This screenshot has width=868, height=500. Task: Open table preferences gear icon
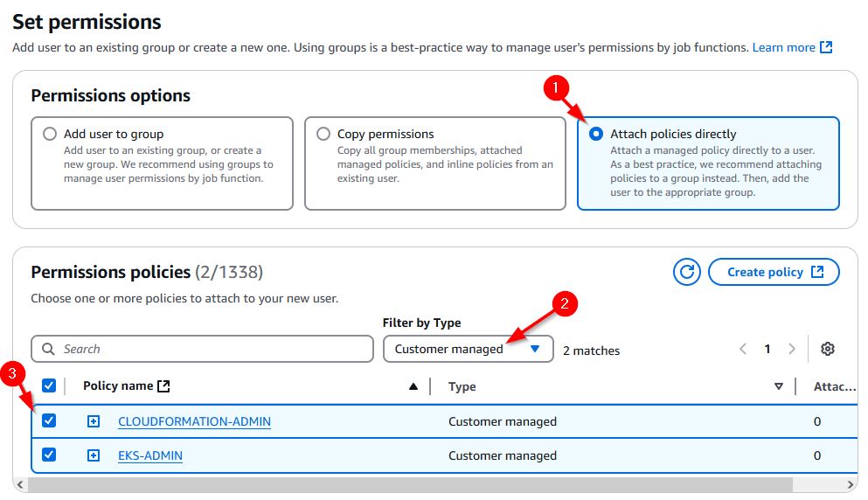tap(828, 349)
